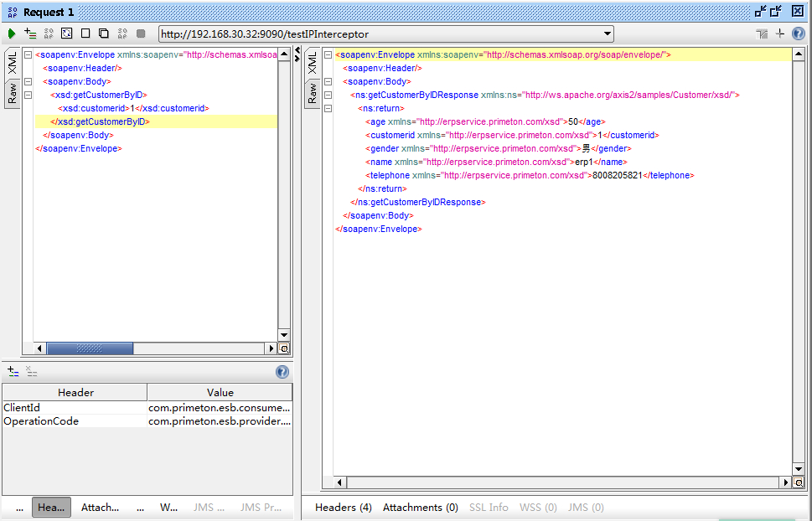
Task: Click the plus icon beside help
Action: (x=780, y=34)
